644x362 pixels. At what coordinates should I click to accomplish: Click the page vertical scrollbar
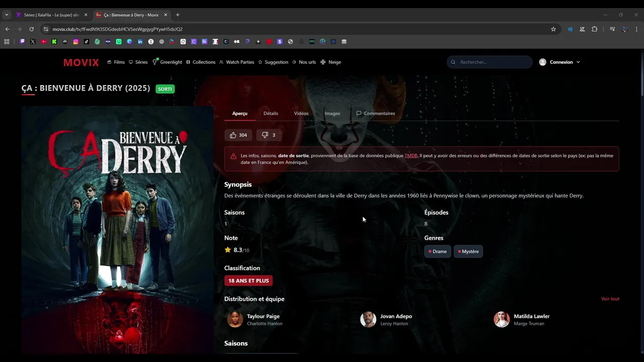click(x=641, y=73)
